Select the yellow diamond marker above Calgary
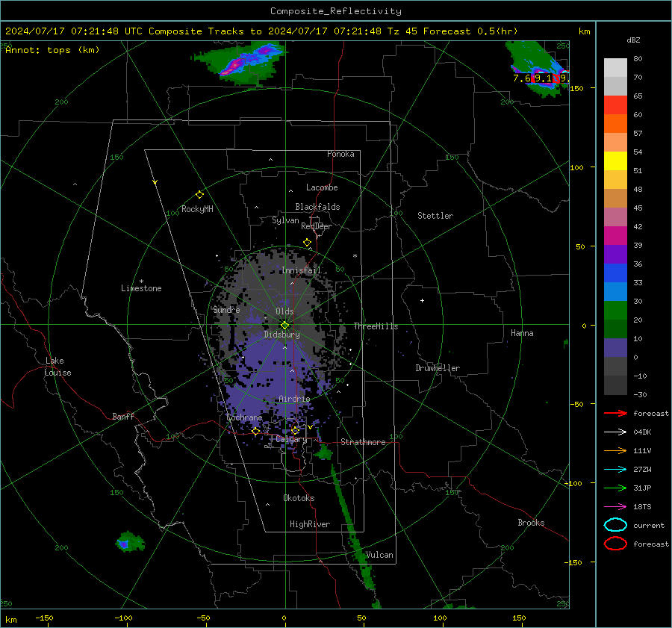The height and width of the screenshot is (628, 672). [x=295, y=430]
